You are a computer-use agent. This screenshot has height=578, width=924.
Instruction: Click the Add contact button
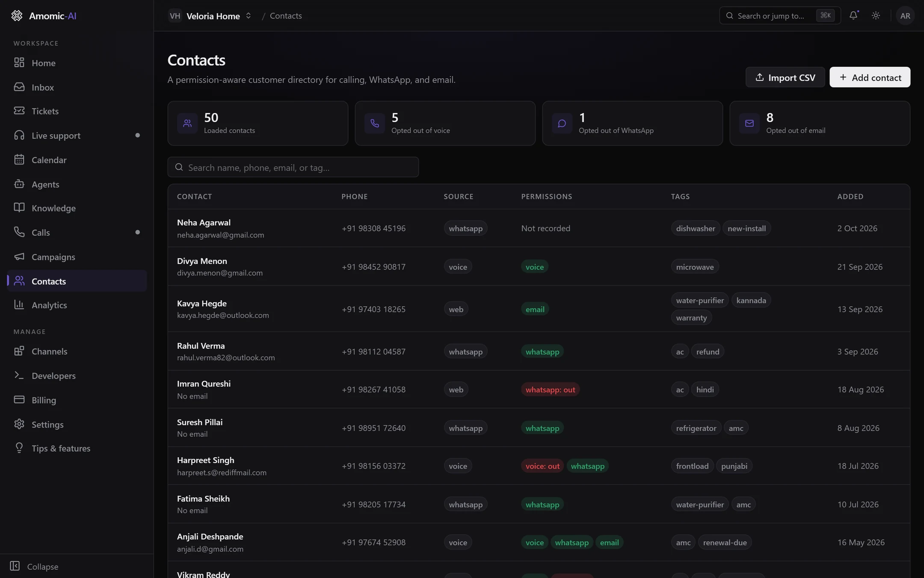tap(870, 77)
